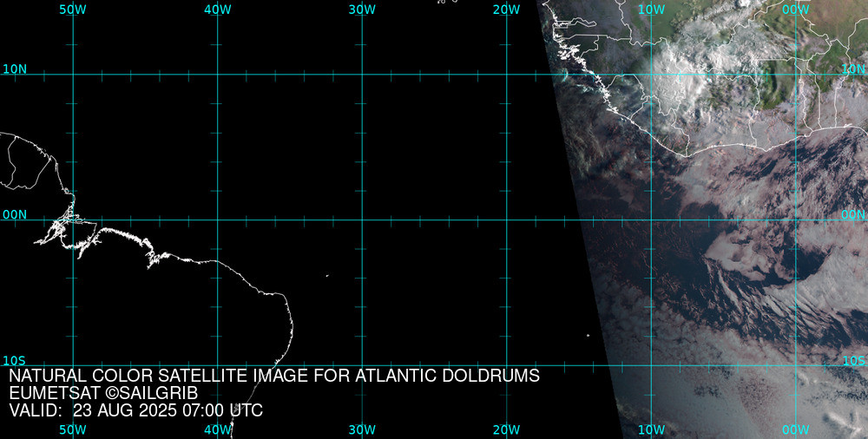This screenshot has width=868, height=439.
Task: Click the '10W' longitude label along the top edge
Action: coord(652,10)
